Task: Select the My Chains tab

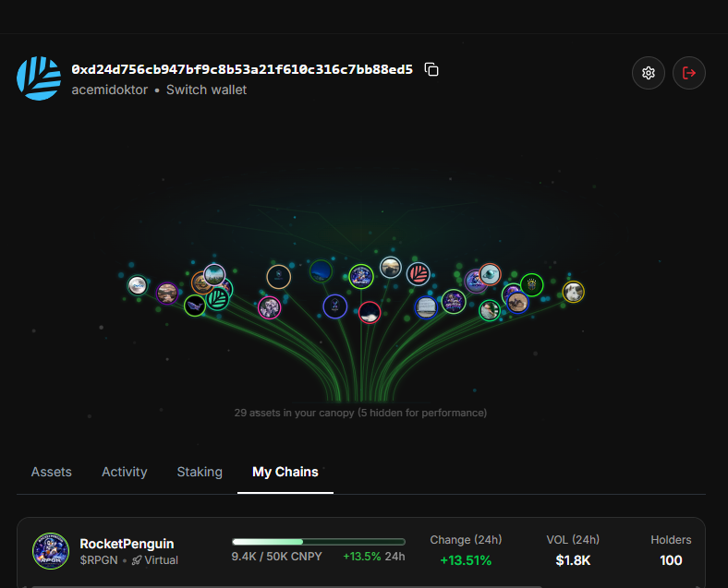Action: [285, 472]
